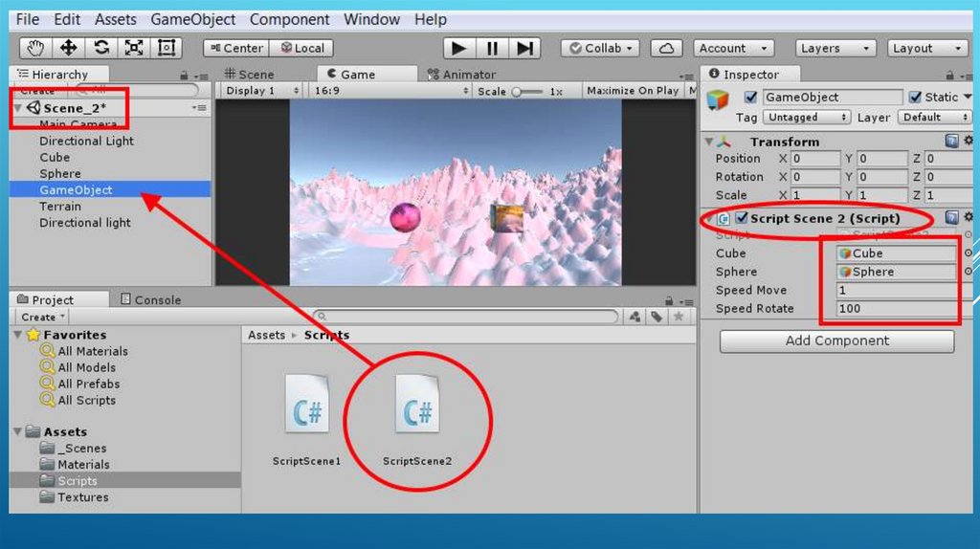
Task: Open Layout dropdown
Action: coord(926,48)
